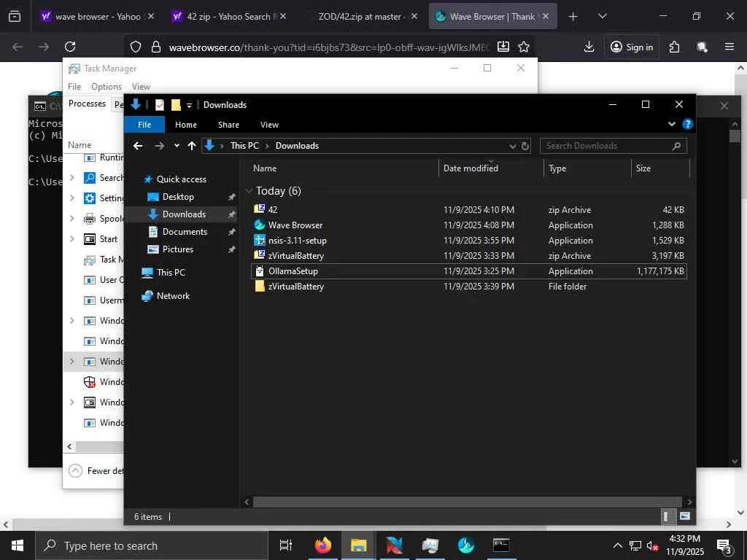Viewport: 747px width, 560px height.
Task: Select Documents in navigation pane
Action: click(185, 232)
